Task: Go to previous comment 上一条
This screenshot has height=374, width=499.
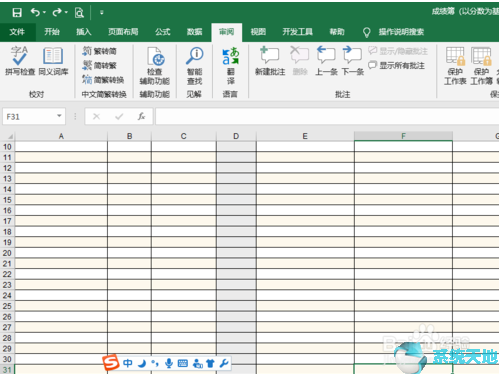Action: point(326,61)
